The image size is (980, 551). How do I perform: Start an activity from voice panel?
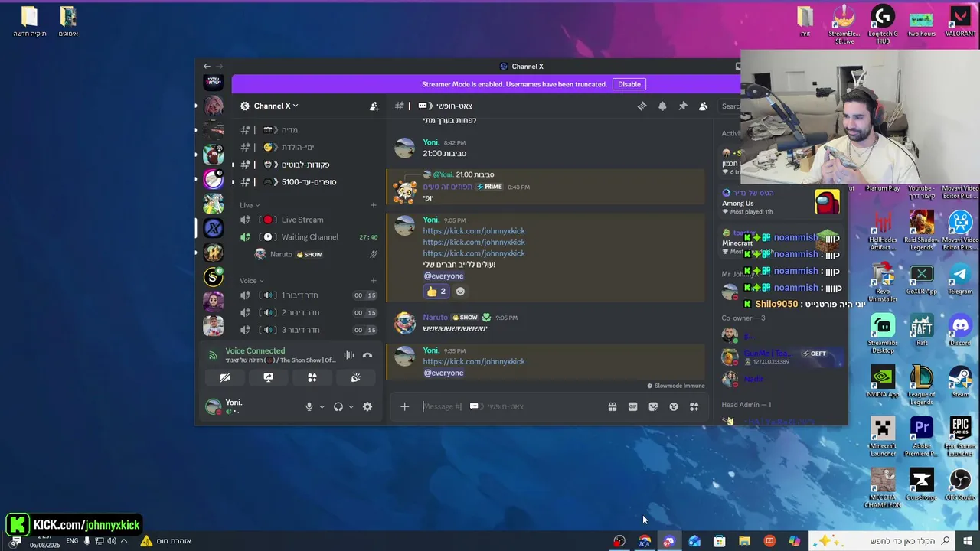(312, 377)
